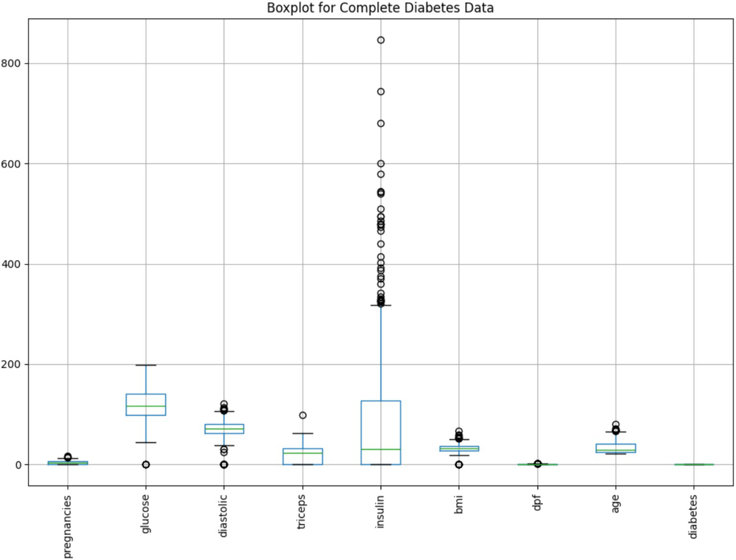Click the green median line in glucose box

tap(146, 406)
